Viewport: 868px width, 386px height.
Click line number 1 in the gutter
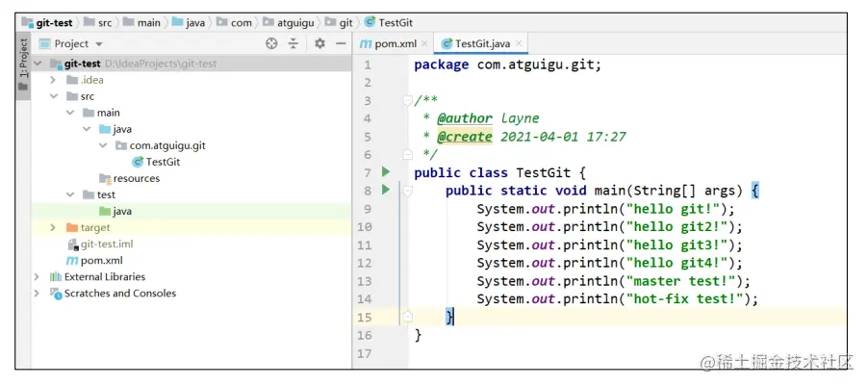(369, 65)
